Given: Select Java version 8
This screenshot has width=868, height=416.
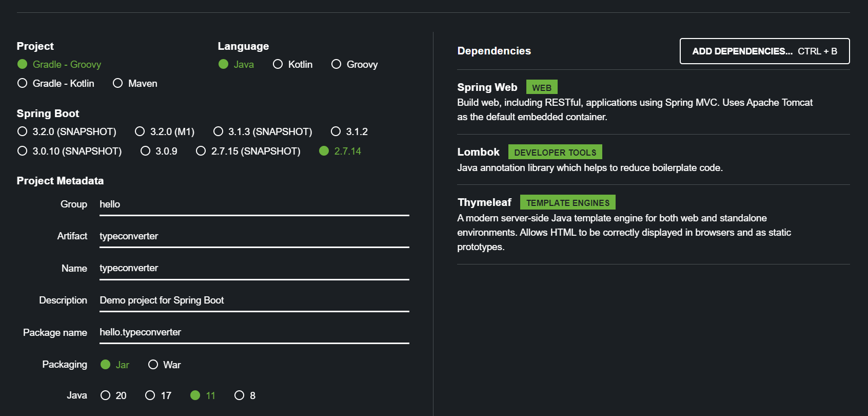Looking at the screenshot, I should point(245,395).
